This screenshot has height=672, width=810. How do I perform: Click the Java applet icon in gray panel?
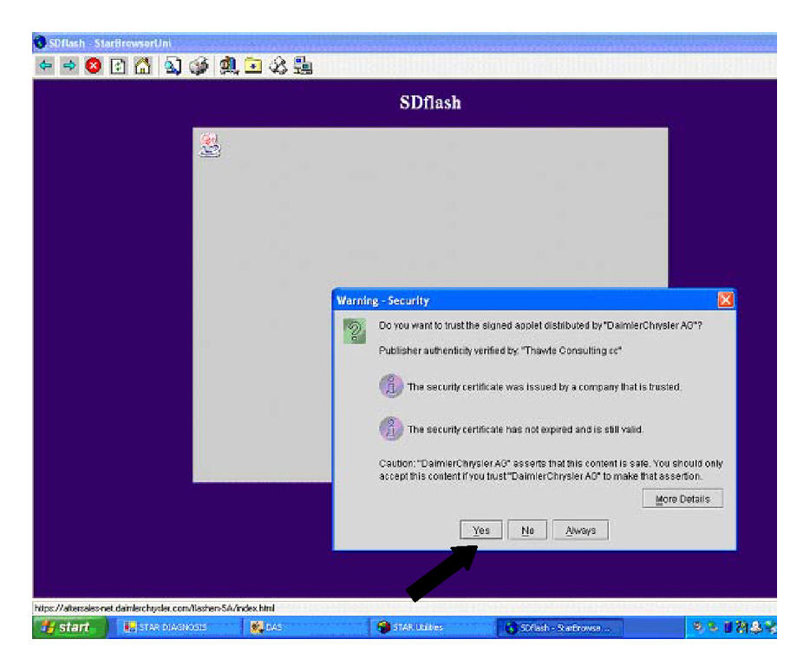coord(210,146)
